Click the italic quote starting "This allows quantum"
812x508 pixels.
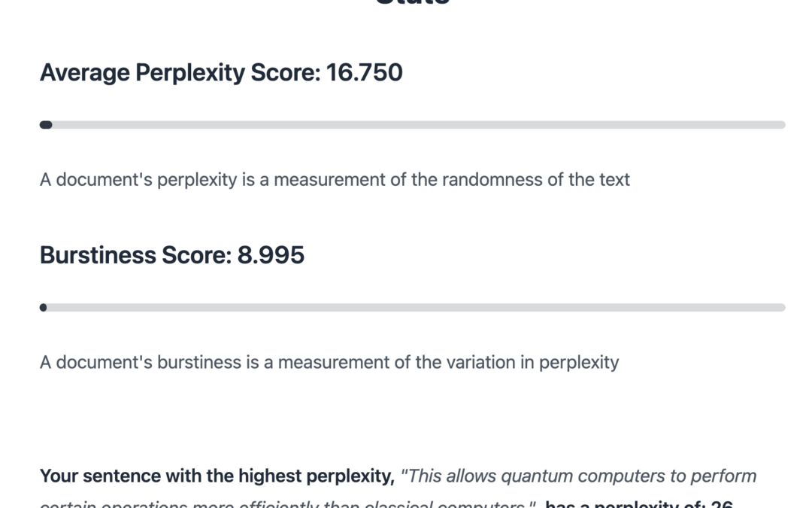[x=579, y=476]
